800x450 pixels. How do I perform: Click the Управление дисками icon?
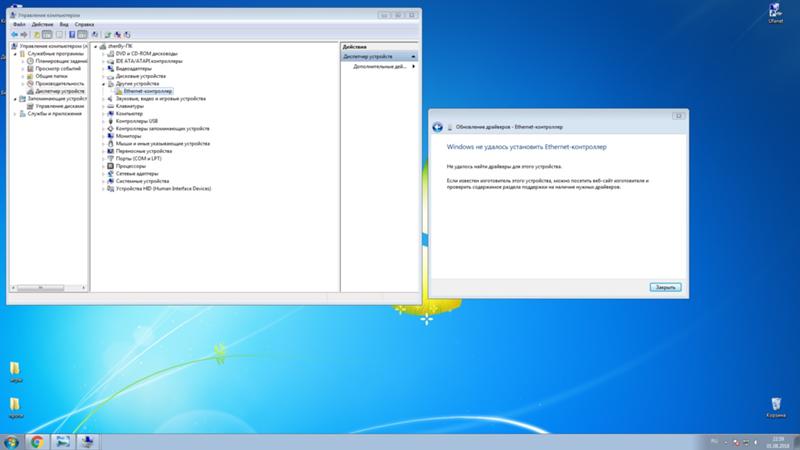(x=30, y=106)
